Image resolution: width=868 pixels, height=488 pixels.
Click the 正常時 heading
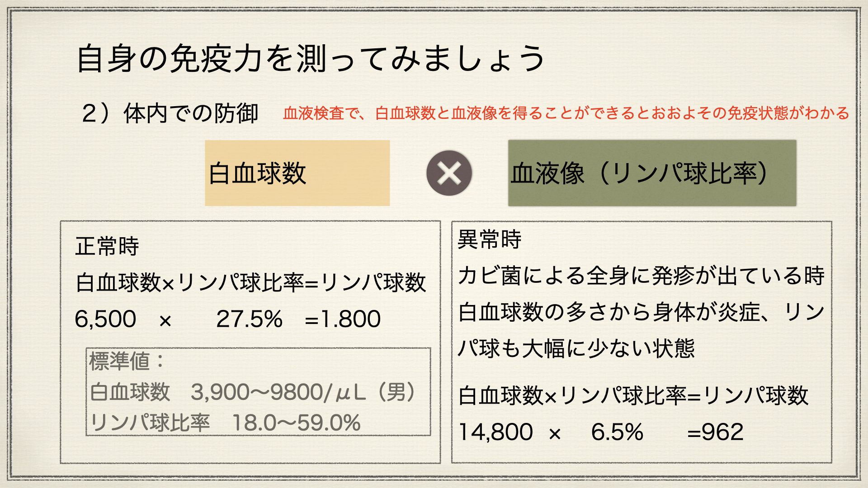click(x=107, y=246)
